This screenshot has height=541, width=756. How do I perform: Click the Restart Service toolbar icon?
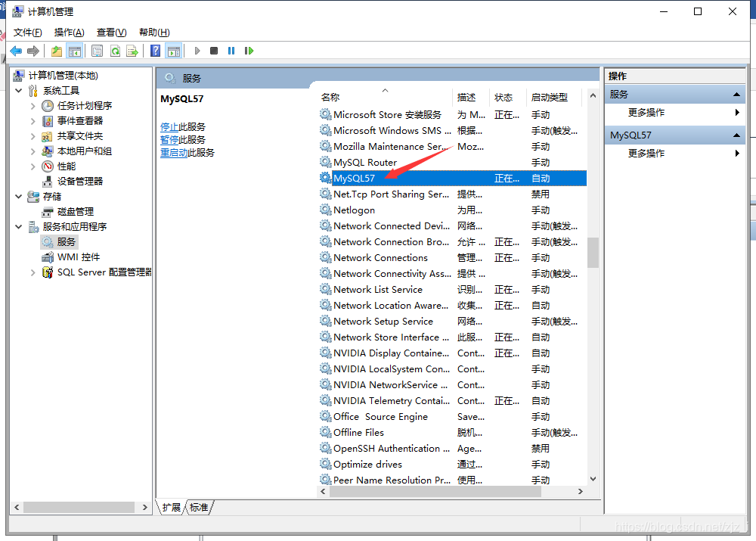point(249,51)
